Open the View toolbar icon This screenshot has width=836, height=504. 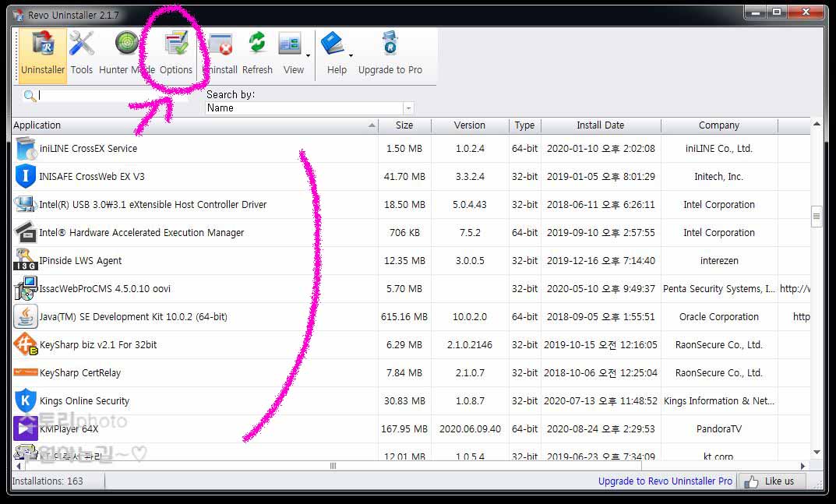click(290, 44)
